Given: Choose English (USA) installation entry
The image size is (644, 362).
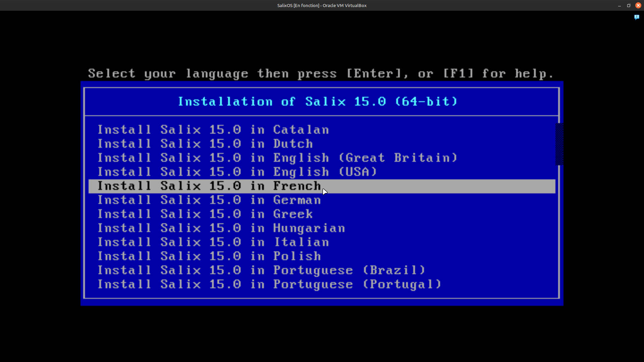Looking at the screenshot, I should [237, 172].
